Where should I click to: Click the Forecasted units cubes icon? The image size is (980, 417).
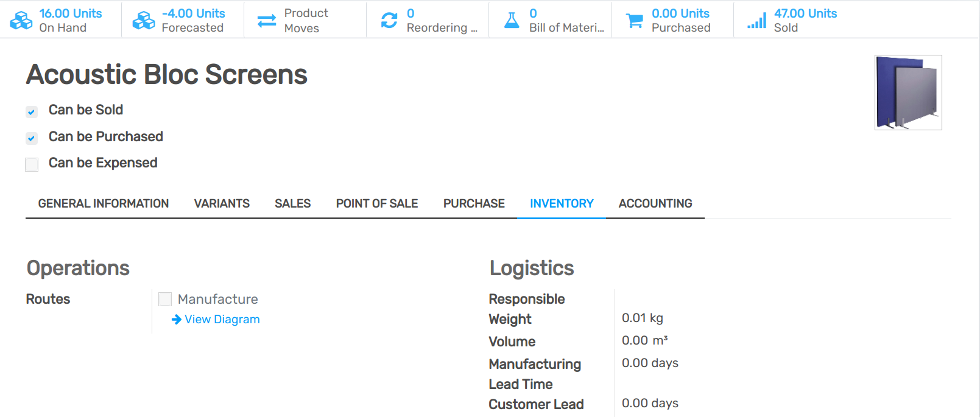coord(144,20)
